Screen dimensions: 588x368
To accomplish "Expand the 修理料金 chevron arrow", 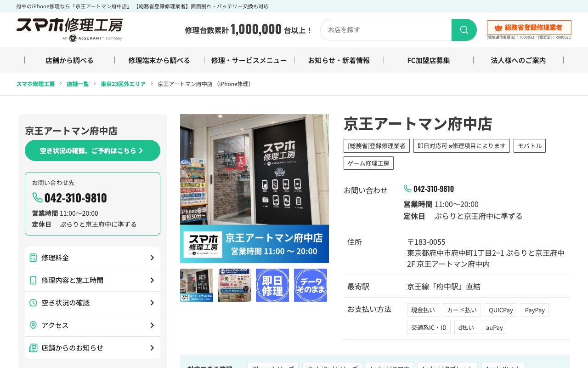I will click(x=152, y=258).
